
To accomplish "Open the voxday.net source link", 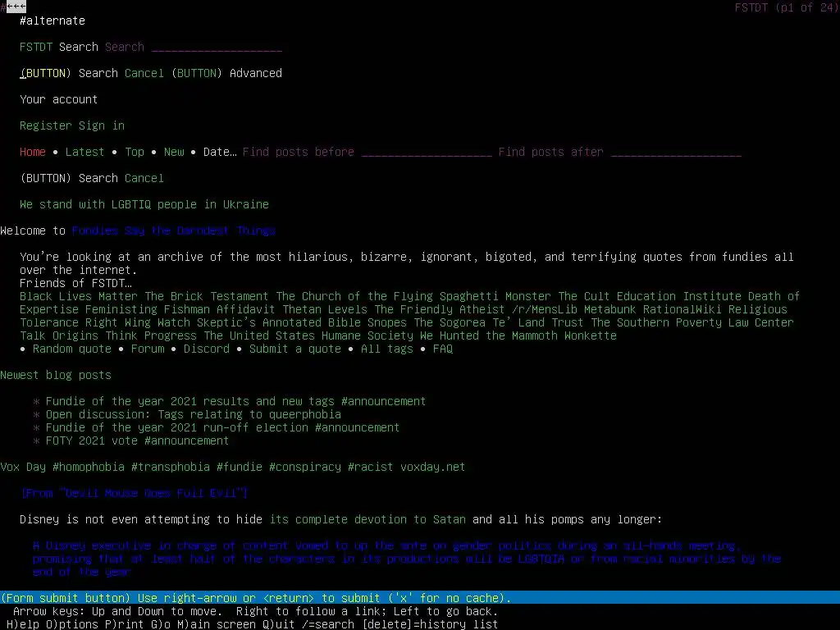I will (x=433, y=467).
